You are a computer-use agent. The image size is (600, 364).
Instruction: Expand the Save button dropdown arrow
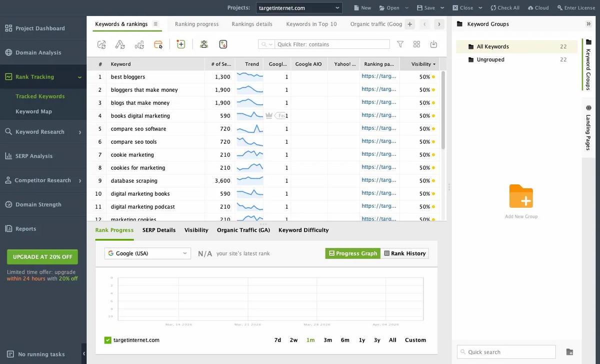[x=442, y=7]
